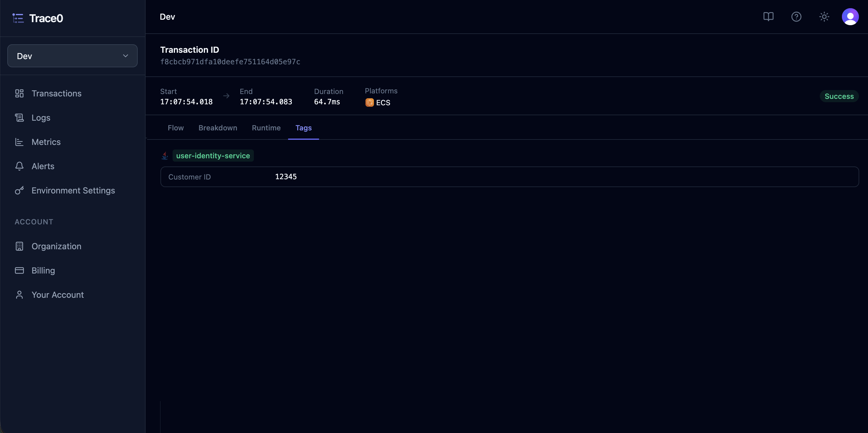The height and width of the screenshot is (433, 868).
Task: Click the Customer ID label
Action: 189,177
